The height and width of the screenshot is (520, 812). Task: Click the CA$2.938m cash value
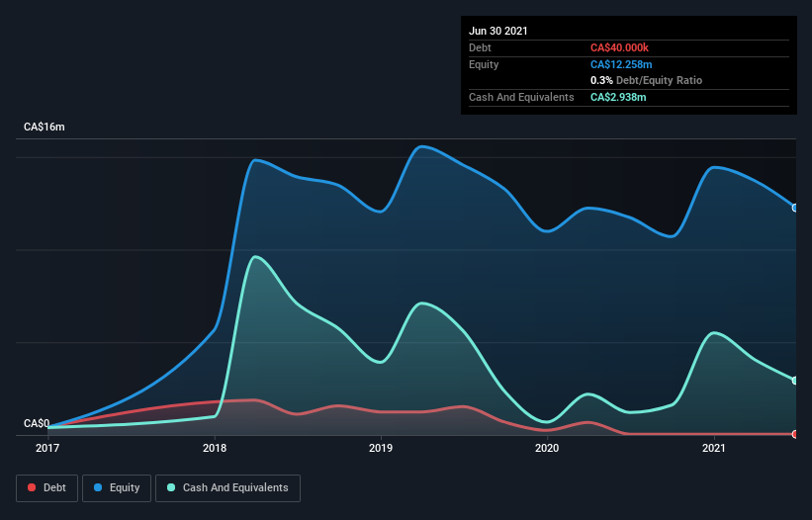pyautogui.click(x=618, y=97)
